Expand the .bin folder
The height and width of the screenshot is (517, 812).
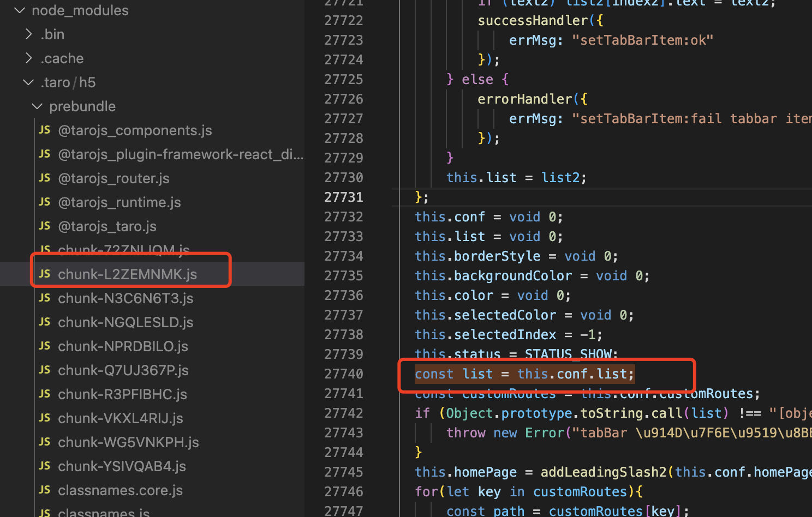(x=29, y=34)
